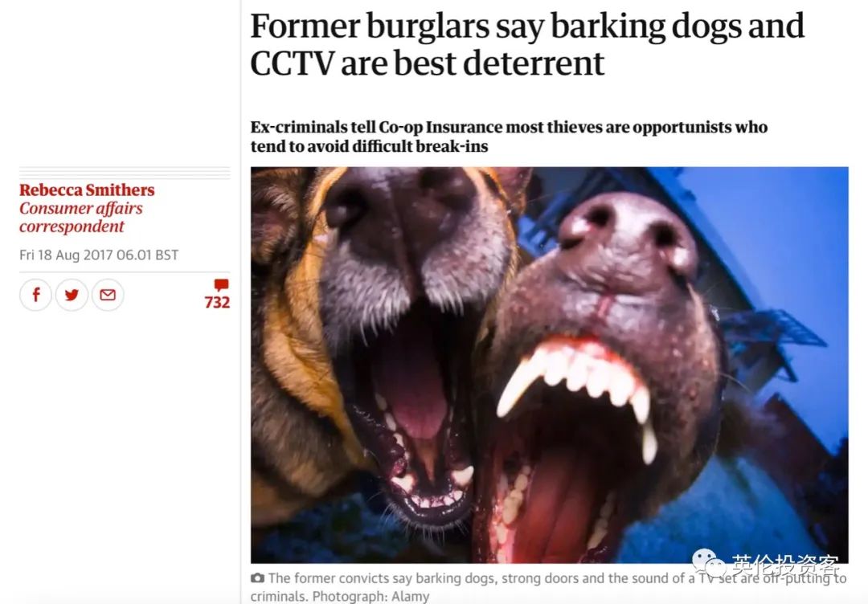Viewport: 868px width, 604px height.
Task: Open author Rebecca Smithers' profile
Action: point(87,190)
